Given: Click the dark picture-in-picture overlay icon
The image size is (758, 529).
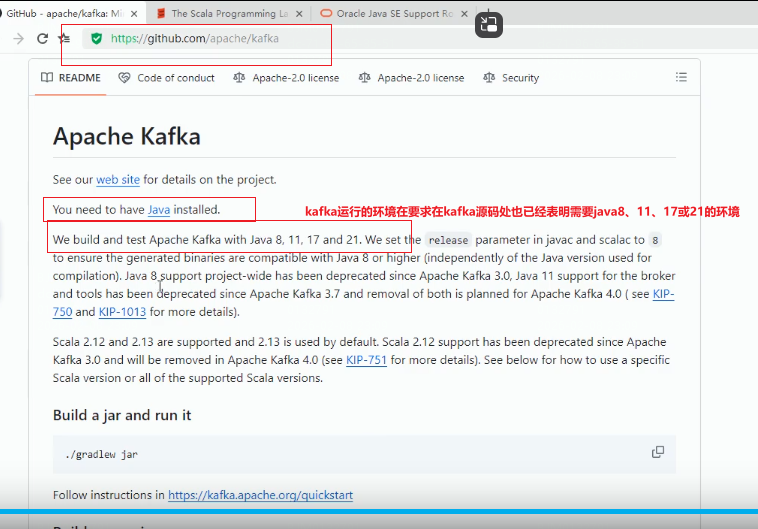Looking at the screenshot, I should pos(489,24).
